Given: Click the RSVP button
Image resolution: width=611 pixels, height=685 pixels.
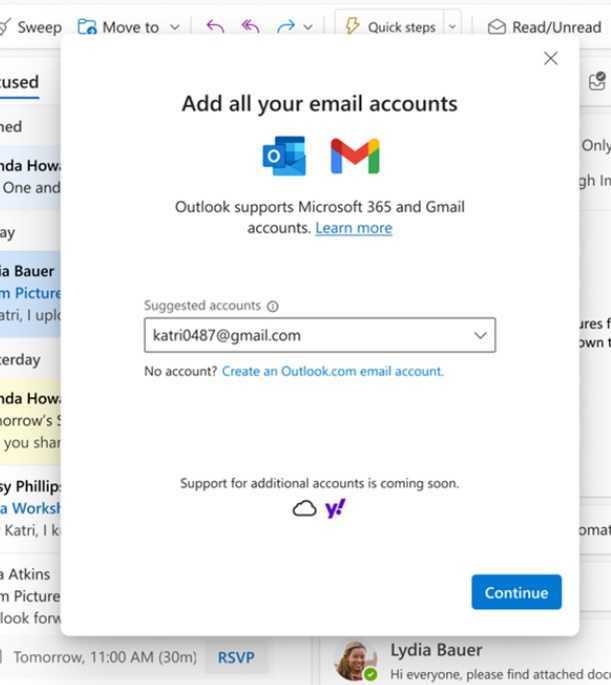Looking at the screenshot, I should pos(236,657).
